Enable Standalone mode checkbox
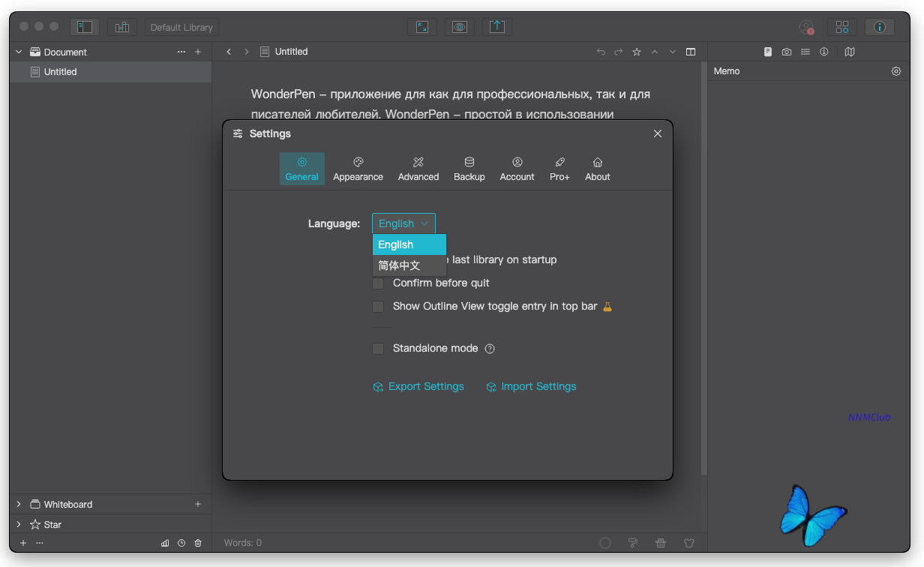The height and width of the screenshot is (567, 924). point(378,349)
